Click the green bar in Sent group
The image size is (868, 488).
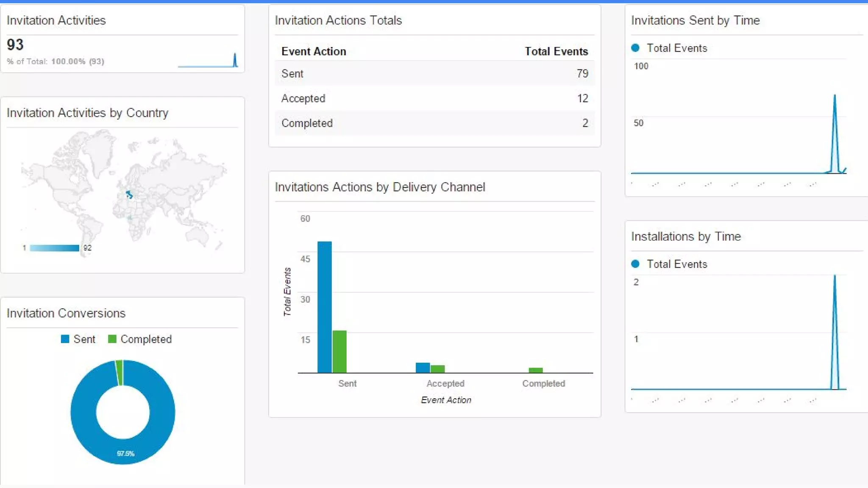point(339,351)
